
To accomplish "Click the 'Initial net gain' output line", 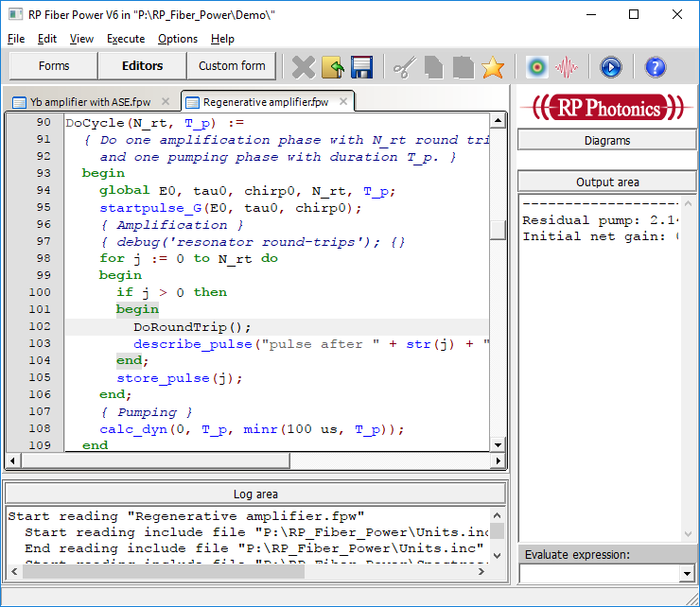I will pos(601,236).
